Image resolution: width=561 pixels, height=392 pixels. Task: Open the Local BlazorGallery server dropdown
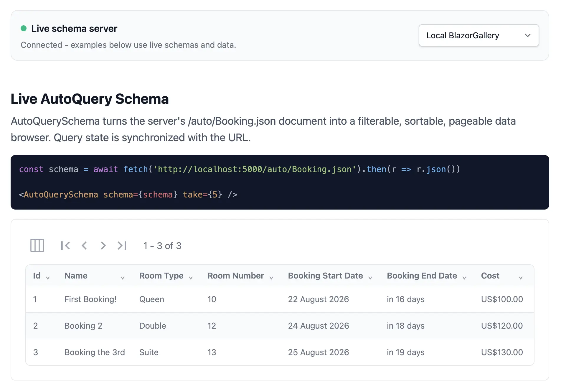tap(479, 35)
